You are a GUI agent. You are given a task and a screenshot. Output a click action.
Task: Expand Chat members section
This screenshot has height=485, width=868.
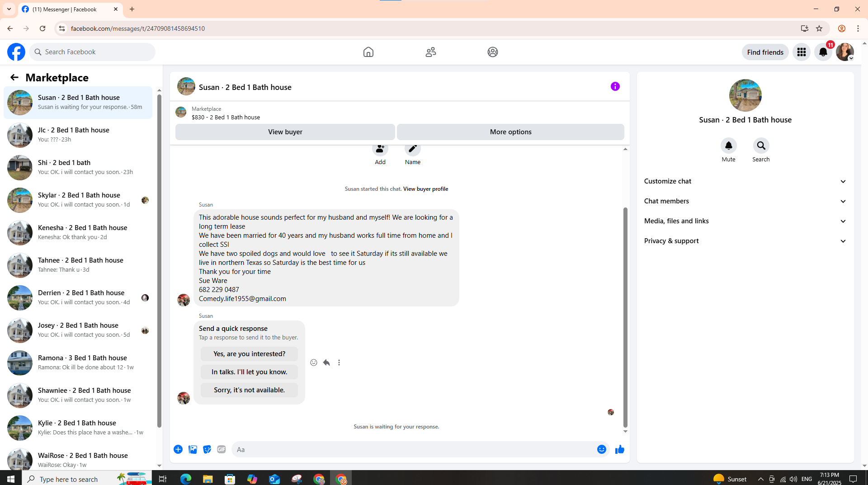[x=745, y=201]
